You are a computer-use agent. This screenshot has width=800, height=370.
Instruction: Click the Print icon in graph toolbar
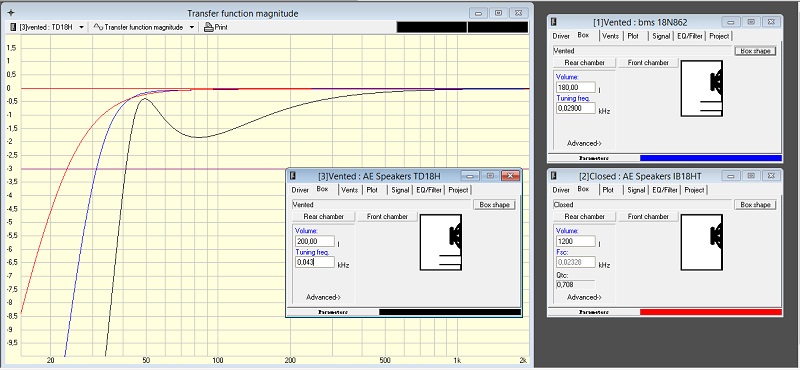click(208, 28)
